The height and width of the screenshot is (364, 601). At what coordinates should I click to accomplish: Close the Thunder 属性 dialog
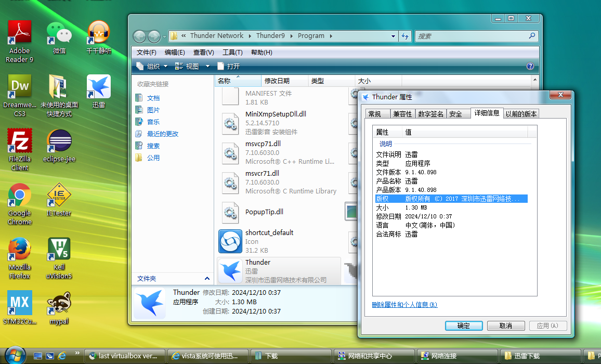(x=560, y=95)
